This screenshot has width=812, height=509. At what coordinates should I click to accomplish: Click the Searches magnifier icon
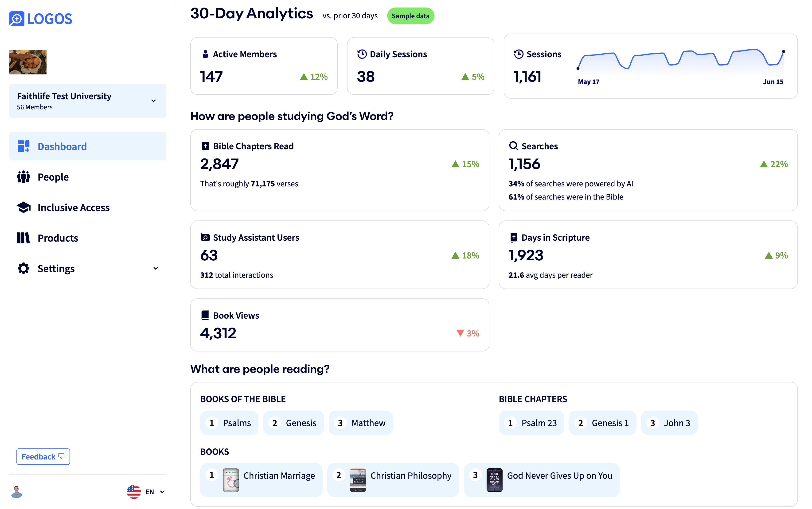(514, 146)
